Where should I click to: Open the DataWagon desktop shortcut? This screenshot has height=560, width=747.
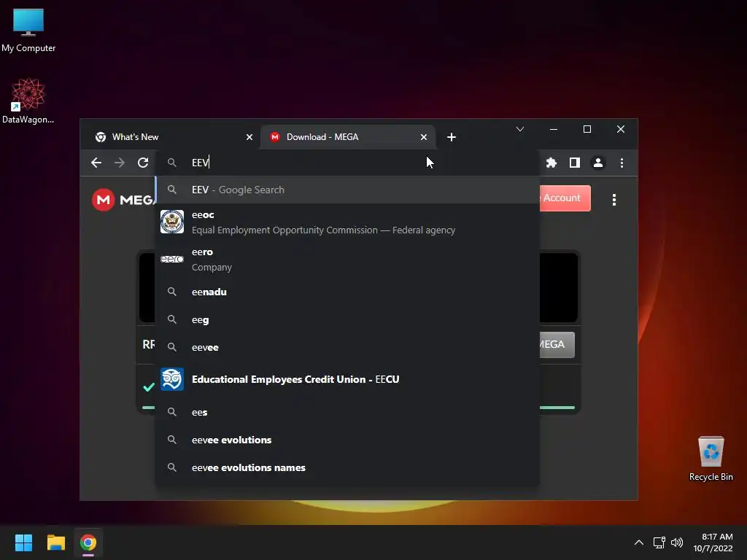point(28,101)
